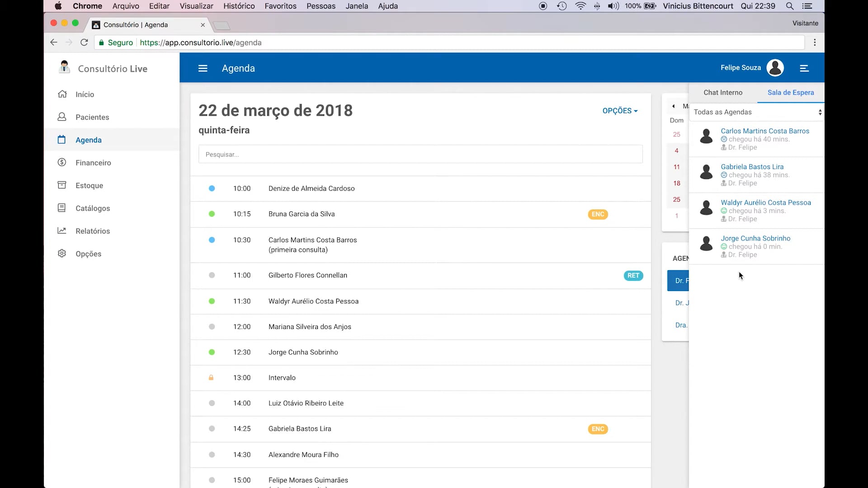Click the Pacientes person icon
This screenshot has width=868, height=488.
(x=62, y=117)
